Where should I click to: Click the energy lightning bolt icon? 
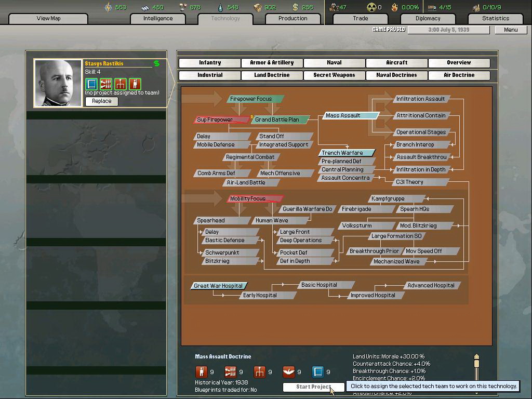108,7
